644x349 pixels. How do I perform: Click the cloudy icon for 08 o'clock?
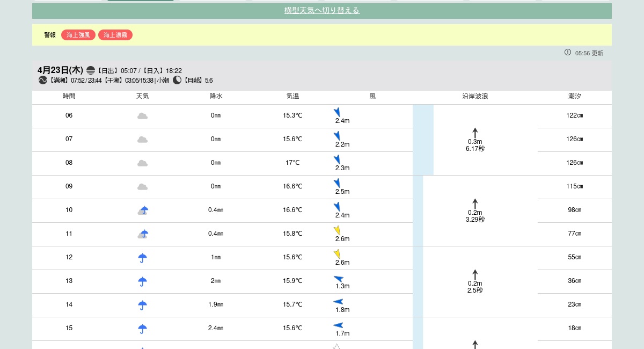point(142,163)
